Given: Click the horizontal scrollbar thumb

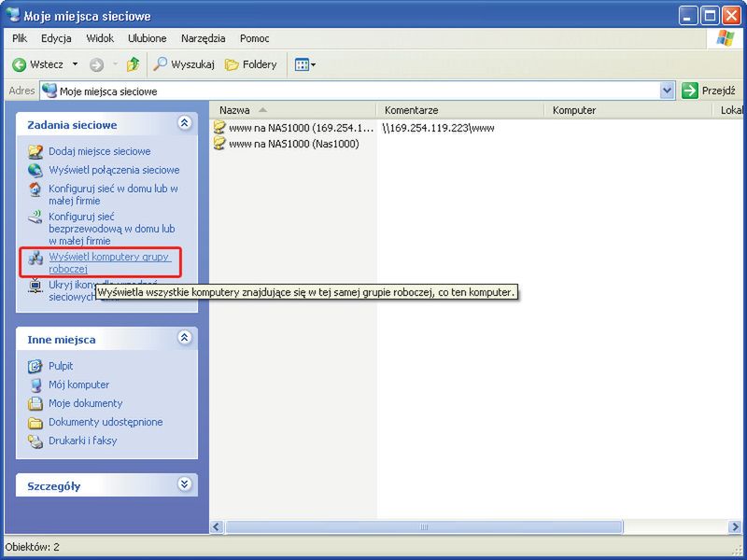Looking at the screenshot, I should pyautogui.click(x=424, y=526).
